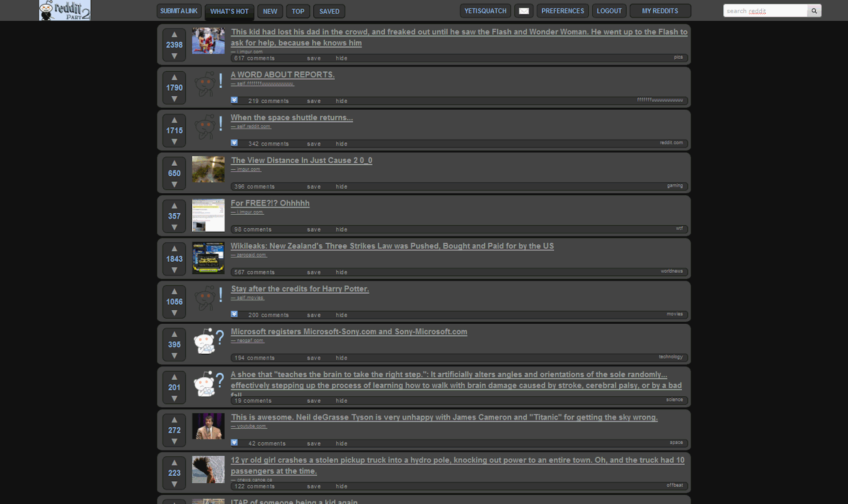Open the mail inbox envelope icon
This screenshot has width=848, height=504.
click(524, 11)
